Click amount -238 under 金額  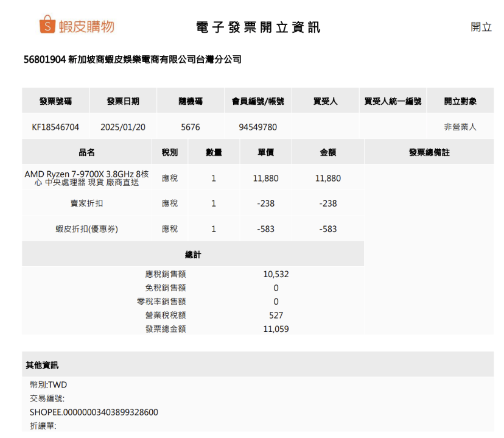(328, 203)
